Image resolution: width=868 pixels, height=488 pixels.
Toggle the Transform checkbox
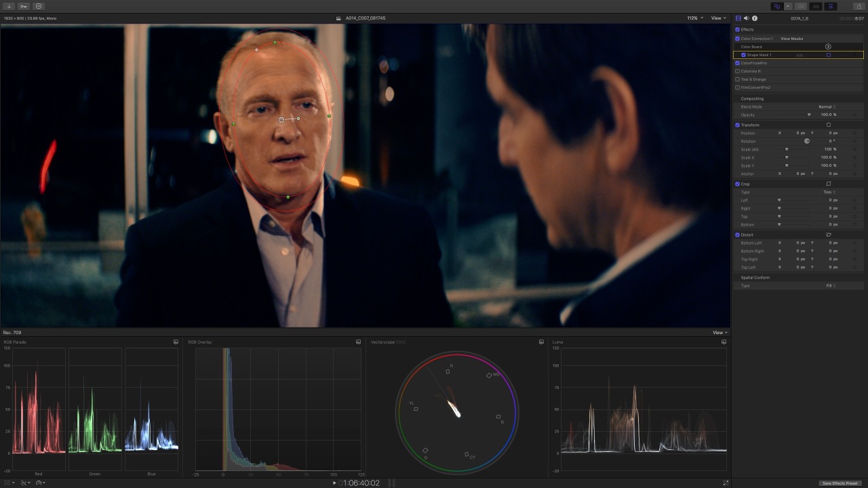(738, 125)
